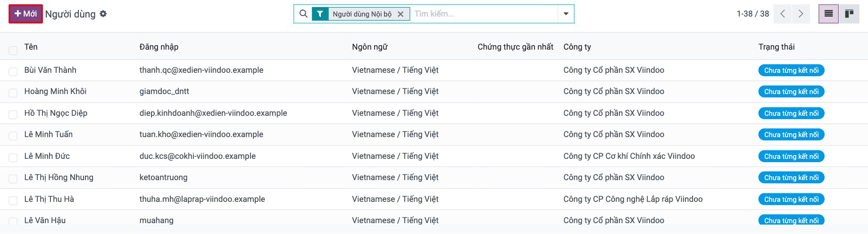
Task: Click Công ty CP Công nghệ Lắp ráp Viindoo
Action: tap(633, 199)
